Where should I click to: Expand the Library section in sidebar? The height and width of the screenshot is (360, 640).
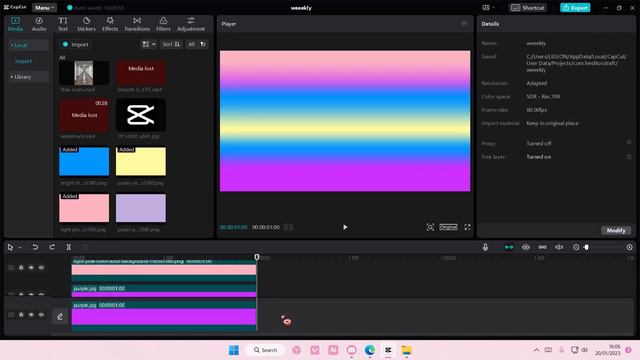[28, 77]
